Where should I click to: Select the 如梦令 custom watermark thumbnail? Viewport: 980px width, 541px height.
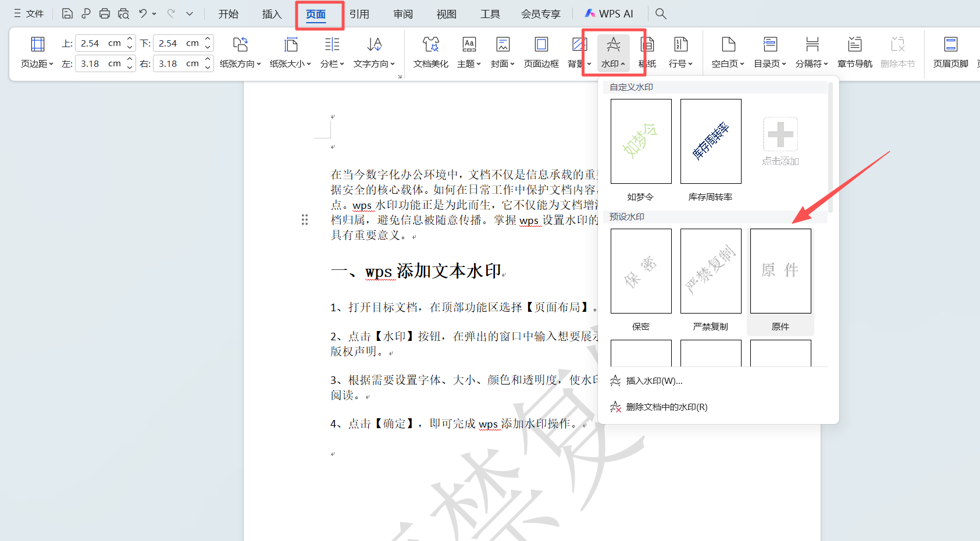[x=641, y=141]
